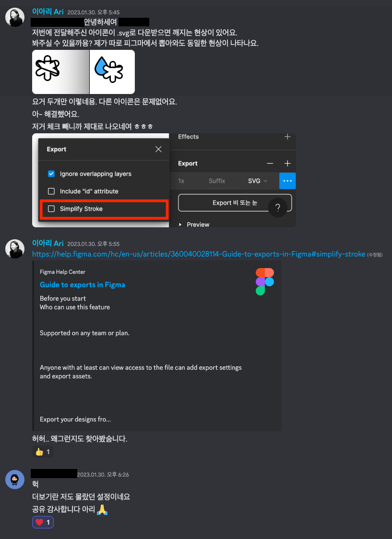The width and height of the screenshot is (392, 539).
Task: Open the username 이아리 Ari at 오후 5:55
Action: pyautogui.click(x=48, y=244)
